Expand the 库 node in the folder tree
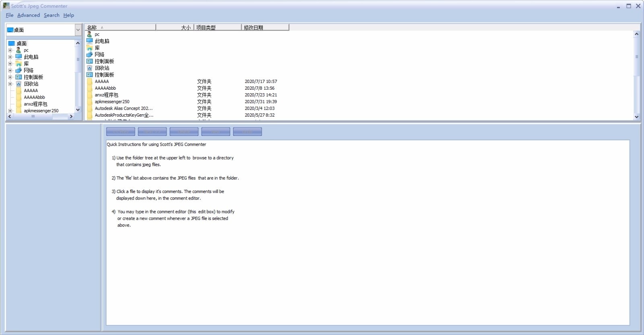This screenshot has height=335, width=644. pos(10,64)
